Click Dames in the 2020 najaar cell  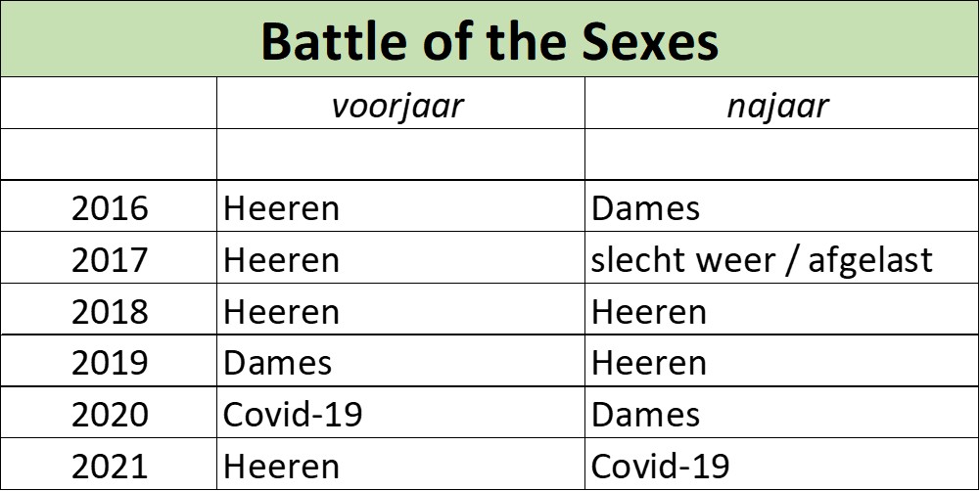click(x=646, y=415)
